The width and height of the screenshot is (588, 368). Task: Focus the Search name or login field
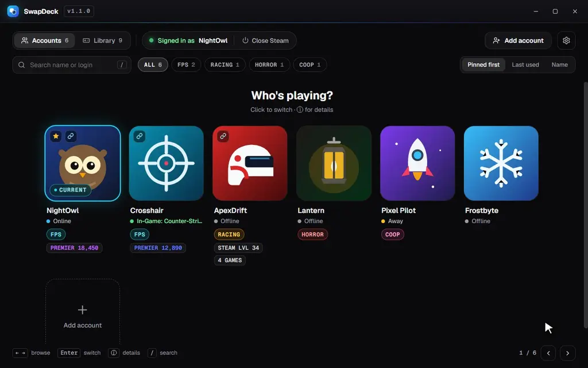pos(72,65)
